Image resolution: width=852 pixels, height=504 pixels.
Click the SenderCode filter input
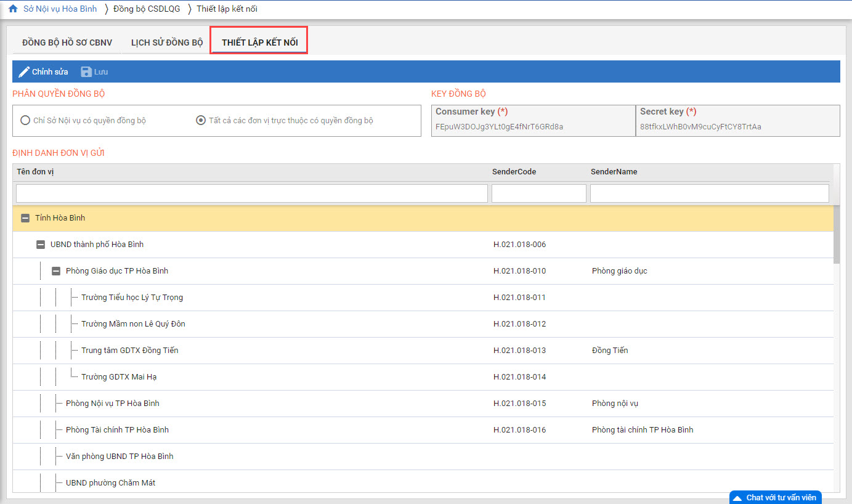coord(538,193)
